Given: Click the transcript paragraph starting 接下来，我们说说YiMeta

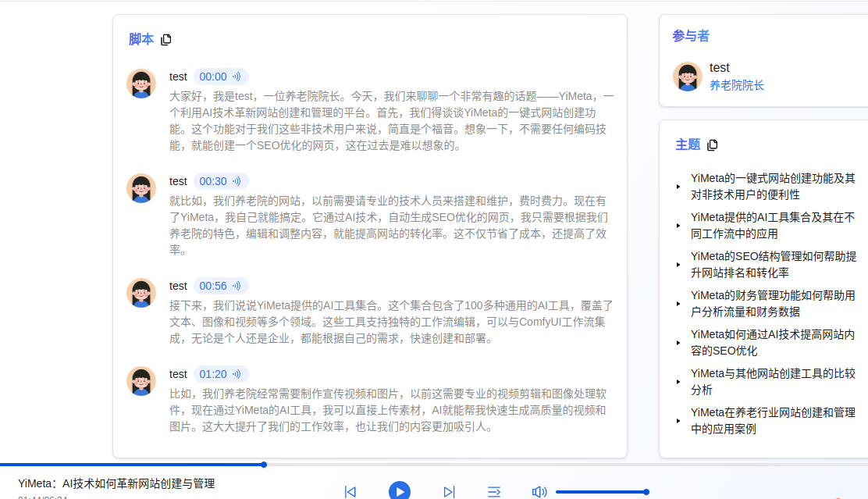Looking at the screenshot, I should (391, 322).
